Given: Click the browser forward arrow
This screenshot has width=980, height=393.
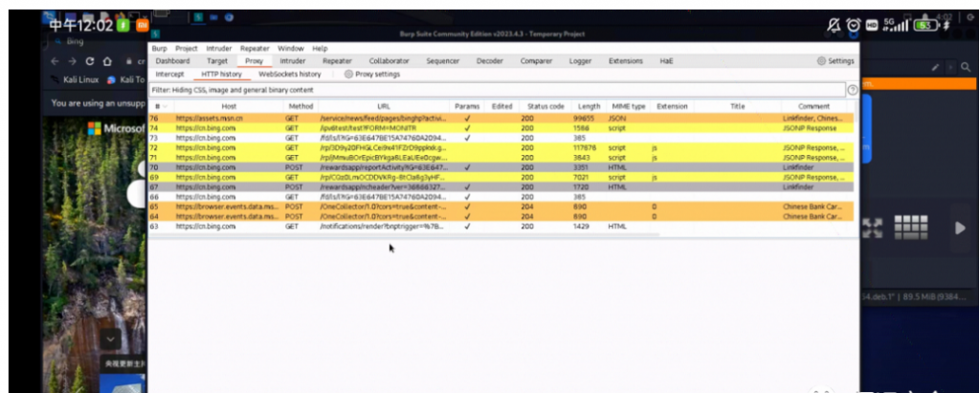Looking at the screenshot, I should [72, 61].
